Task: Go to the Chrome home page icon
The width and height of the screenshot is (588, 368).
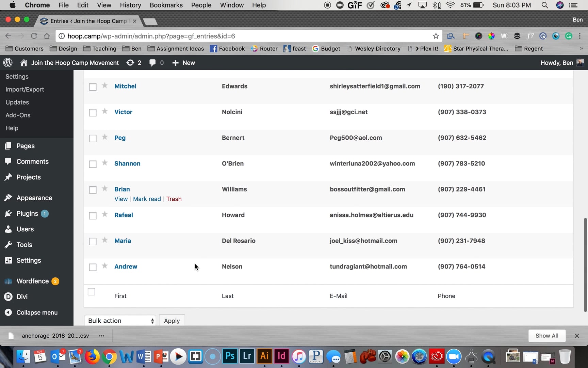Action: click(47, 36)
